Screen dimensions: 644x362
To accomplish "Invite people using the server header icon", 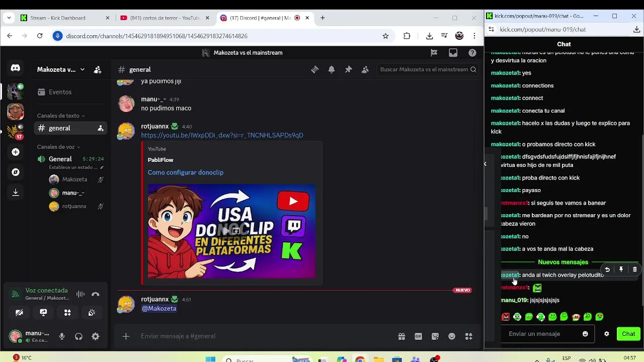I will (98, 69).
